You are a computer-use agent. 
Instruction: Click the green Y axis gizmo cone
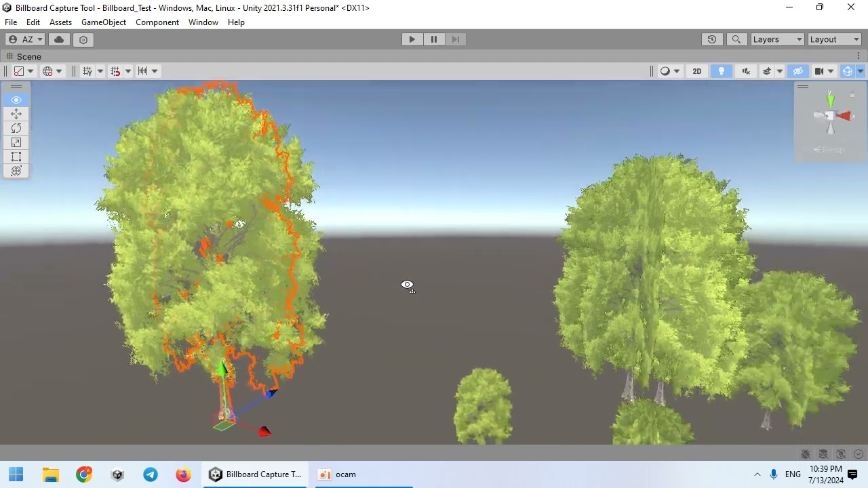point(831,101)
